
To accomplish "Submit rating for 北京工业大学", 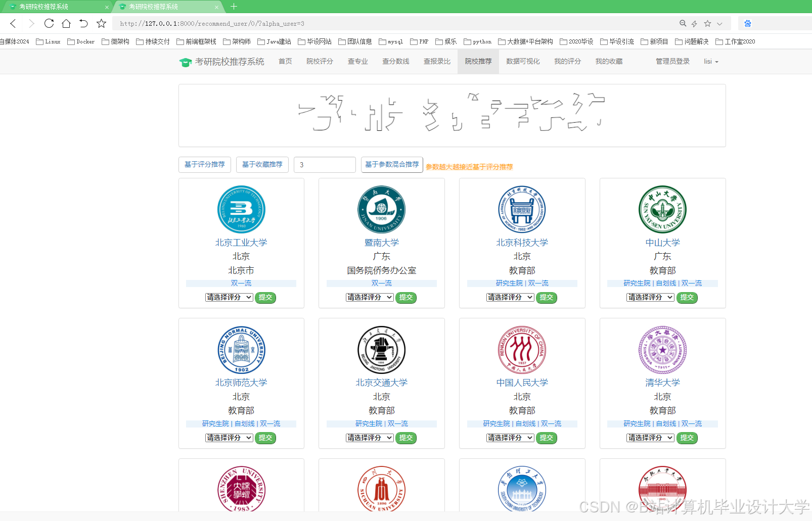I will pyautogui.click(x=265, y=297).
